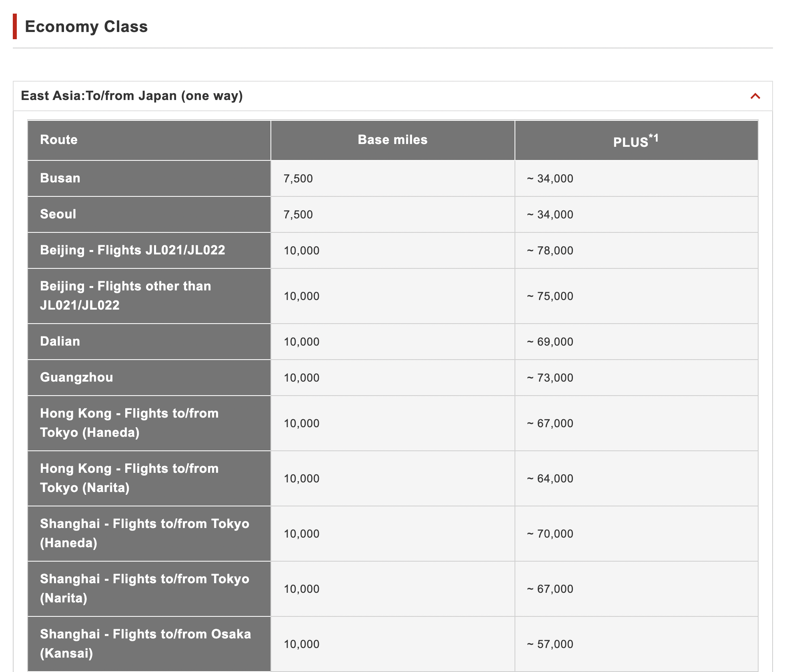This screenshot has height=672, width=785.
Task: Click the East Asia:To/from Japan accordion title
Action: [x=132, y=96]
